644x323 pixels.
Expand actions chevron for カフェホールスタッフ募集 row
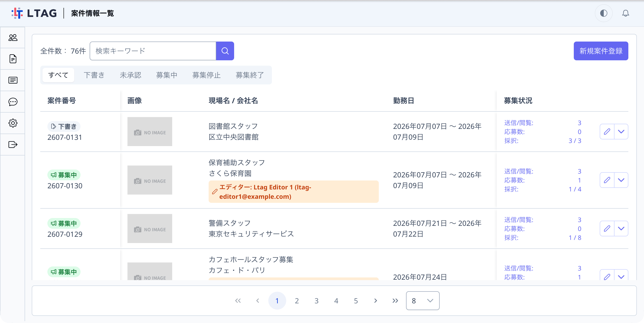(621, 275)
